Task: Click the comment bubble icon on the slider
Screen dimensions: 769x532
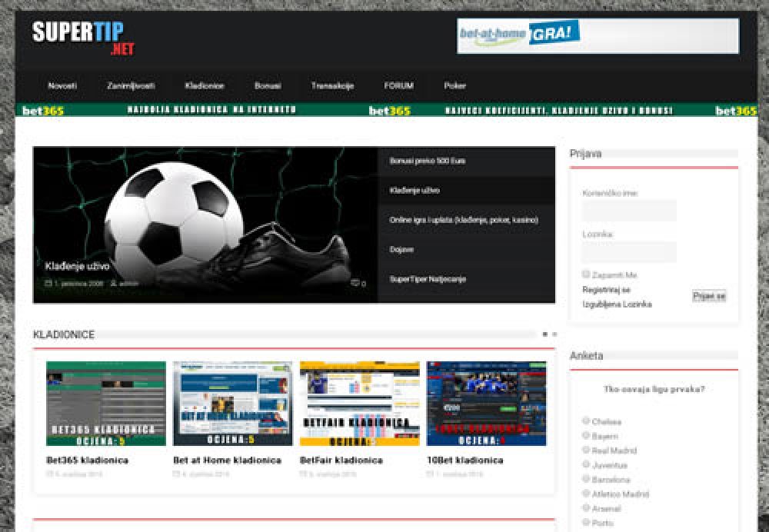Action: (355, 283)
